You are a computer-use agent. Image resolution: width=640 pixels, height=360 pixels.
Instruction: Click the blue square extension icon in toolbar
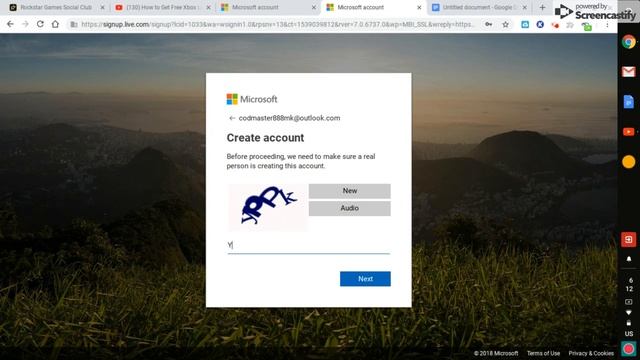coord(525,24)
